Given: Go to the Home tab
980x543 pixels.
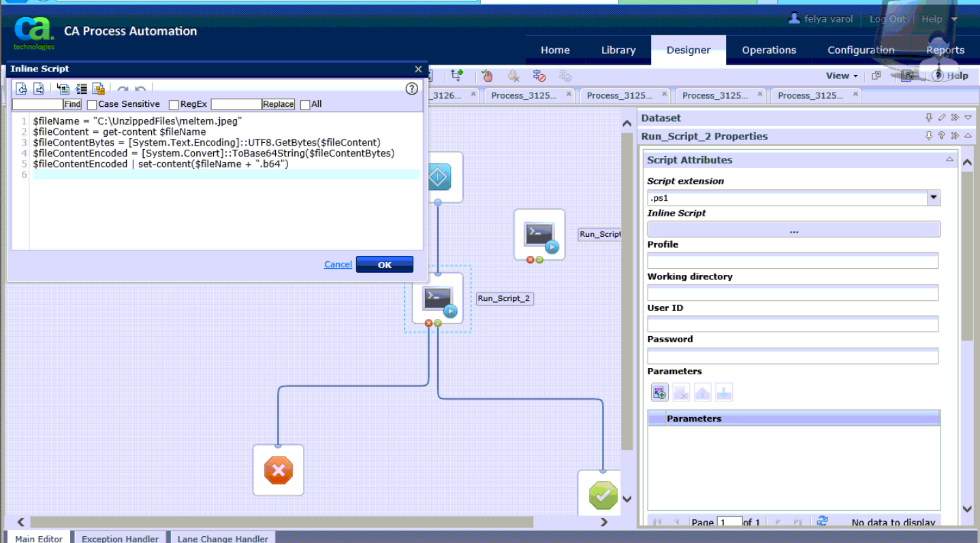Looking at the screenshot, I should coord(555,50).
